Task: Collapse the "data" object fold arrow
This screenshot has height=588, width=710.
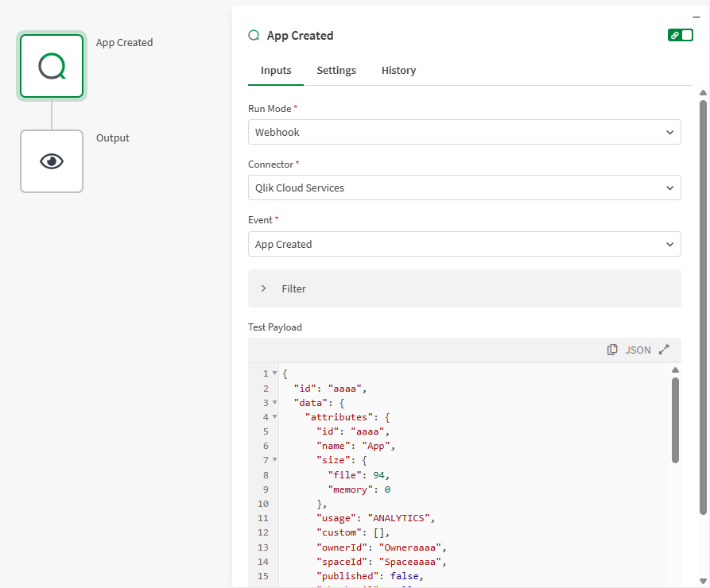Action: pyautogui.click(x=274, y=402)
